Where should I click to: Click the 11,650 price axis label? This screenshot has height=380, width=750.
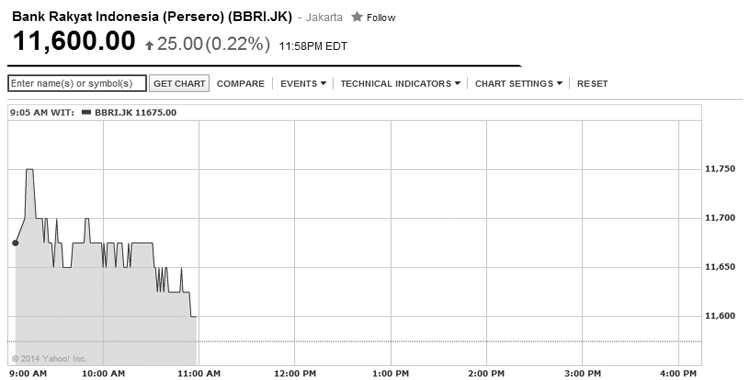[720, 267]
